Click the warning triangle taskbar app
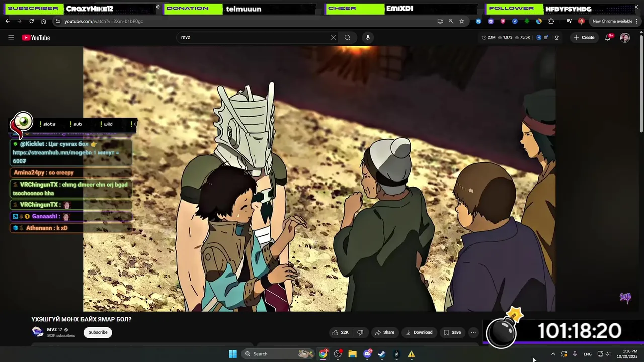Screen dimensions: 644x362 pyautogui.click(x=411, y=354)
